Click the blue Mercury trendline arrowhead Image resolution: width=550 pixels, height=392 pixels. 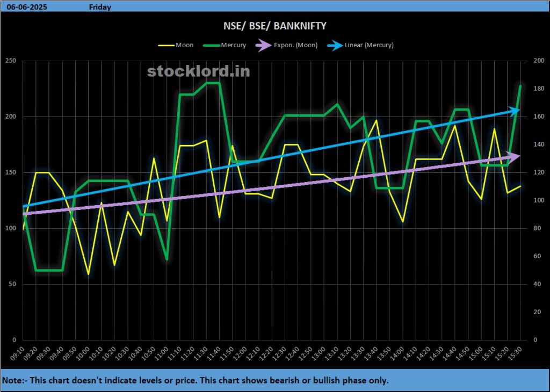(515, 112)
